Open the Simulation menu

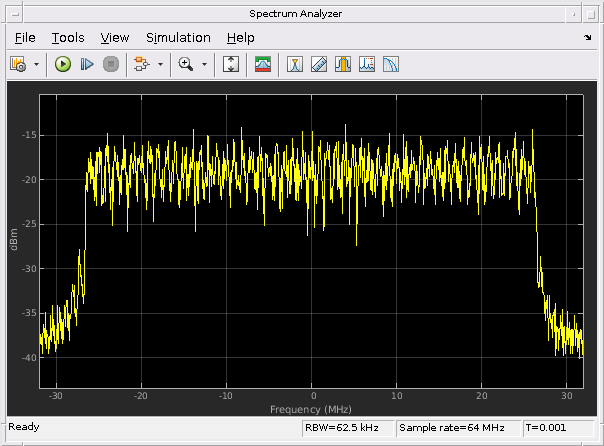(178, 38)
